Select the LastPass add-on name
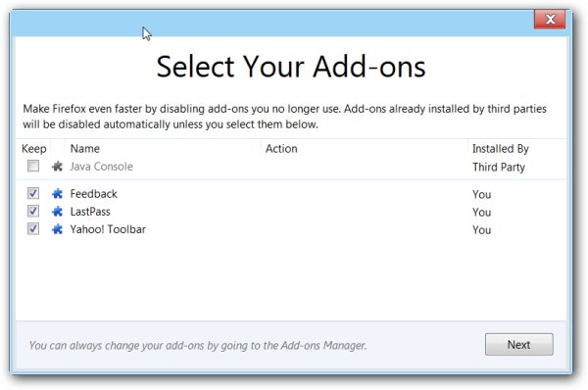Viewport: 588px width, 390px height. coord(90,212)
